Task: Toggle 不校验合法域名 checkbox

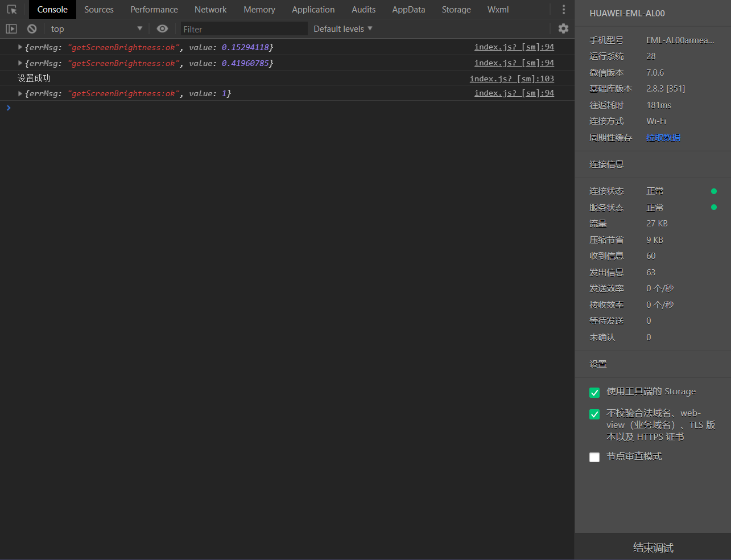Action: click(594, 414)
